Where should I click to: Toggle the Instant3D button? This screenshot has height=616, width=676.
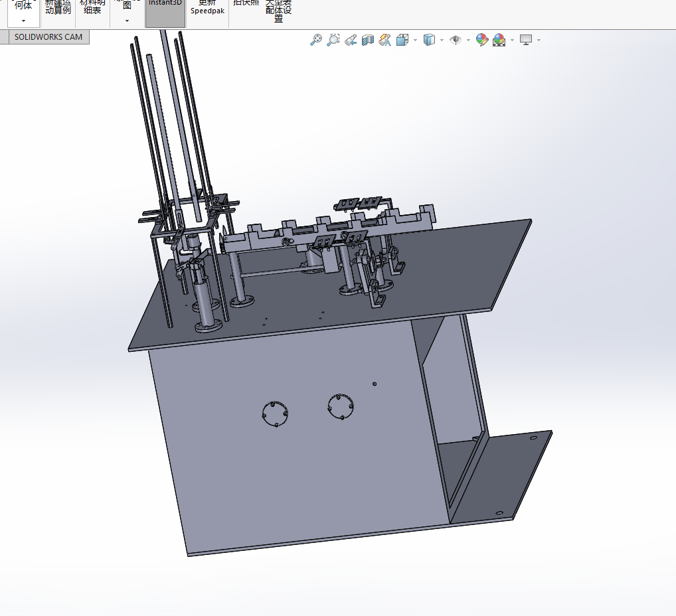165,13
